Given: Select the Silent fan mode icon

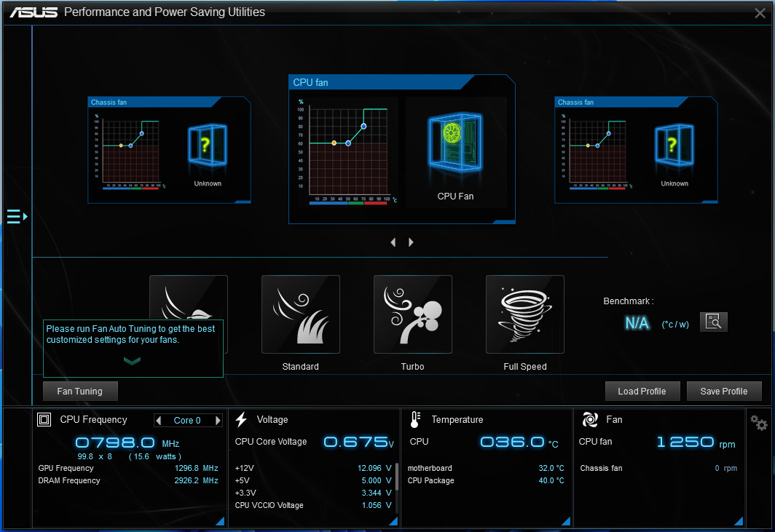Looking at the screenshot, I should pos(189,298).
